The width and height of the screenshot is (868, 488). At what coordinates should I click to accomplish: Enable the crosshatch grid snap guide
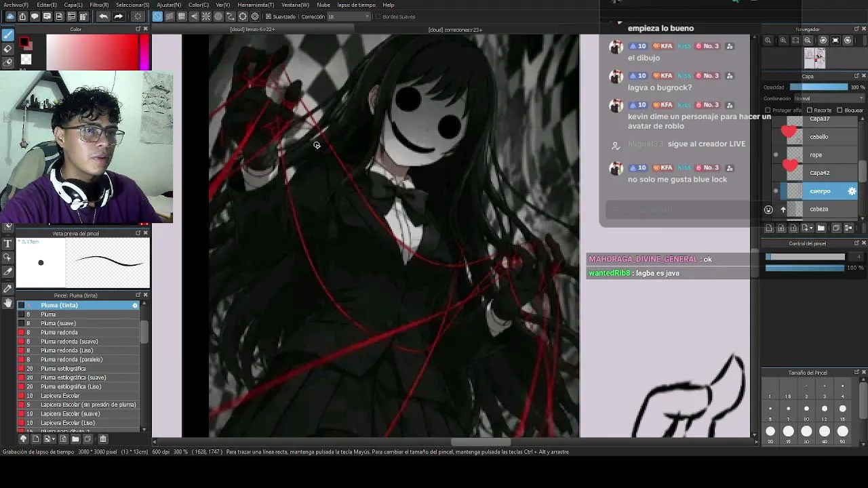click(182, 16)
